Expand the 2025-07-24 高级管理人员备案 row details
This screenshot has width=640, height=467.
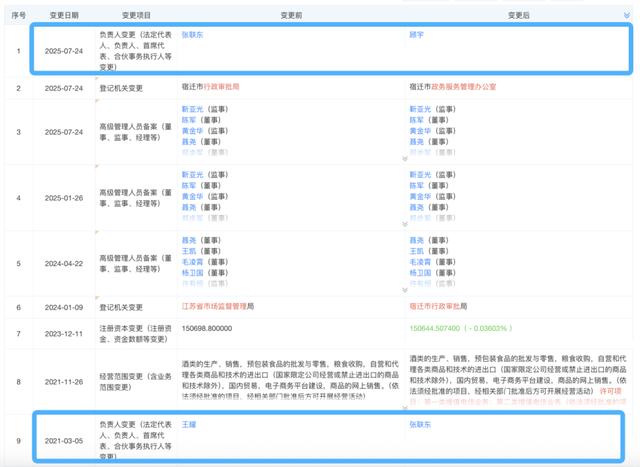405,158
